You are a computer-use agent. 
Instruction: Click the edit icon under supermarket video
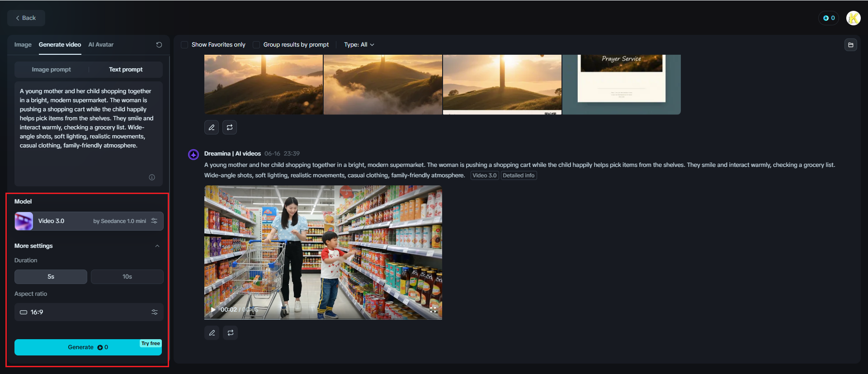[x=212, y=333]
